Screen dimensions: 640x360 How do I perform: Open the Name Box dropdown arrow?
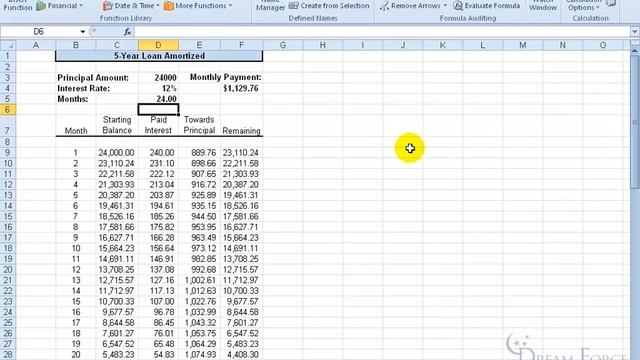[x=82, y=32]
